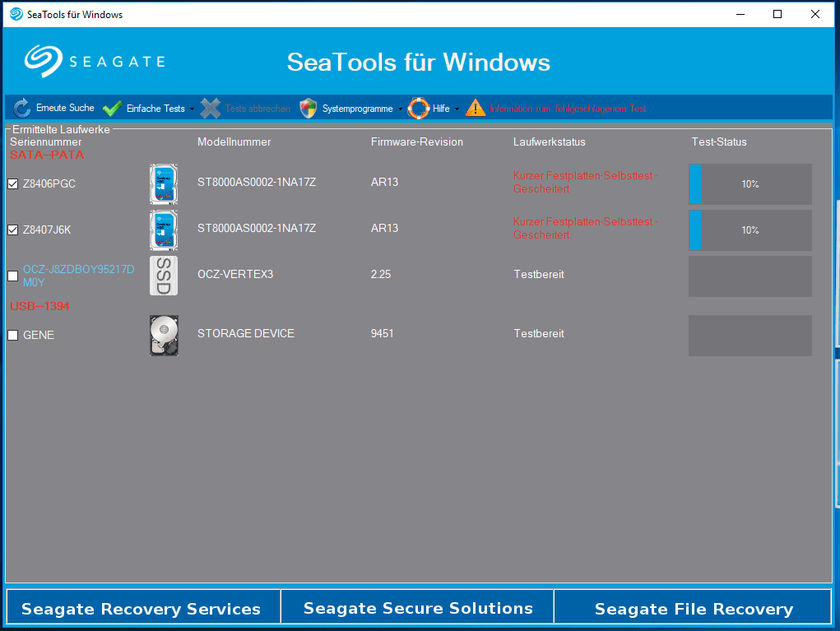Open the Erneute Suche toolbar item
Image resolution: width=840 pixels, height=631 pixels.
53,109
